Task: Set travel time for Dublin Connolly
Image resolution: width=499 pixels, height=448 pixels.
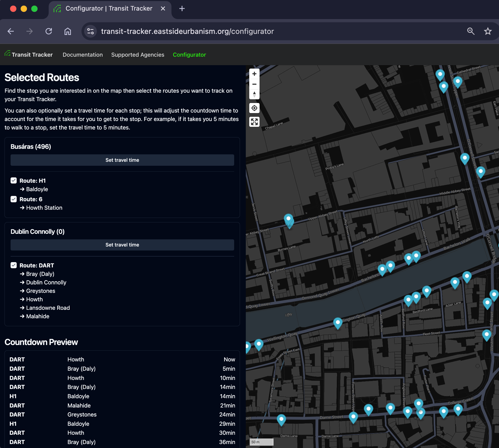Action: (122, 245)
